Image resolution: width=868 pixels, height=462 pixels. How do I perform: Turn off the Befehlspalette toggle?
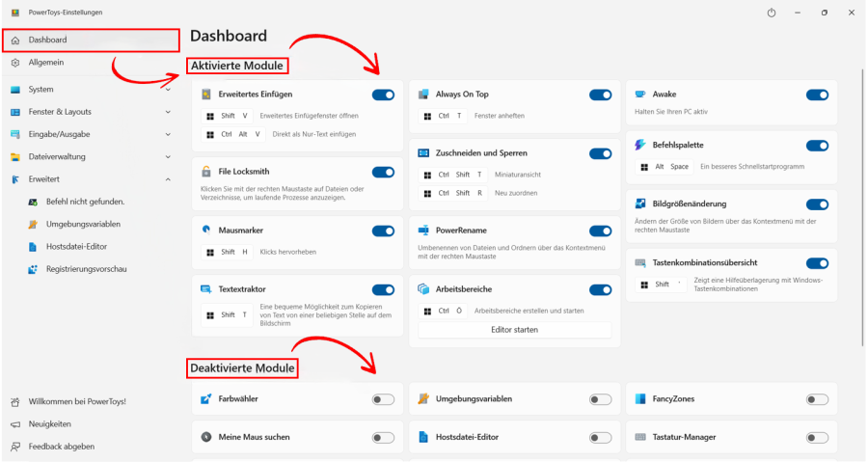click(817, 146)
